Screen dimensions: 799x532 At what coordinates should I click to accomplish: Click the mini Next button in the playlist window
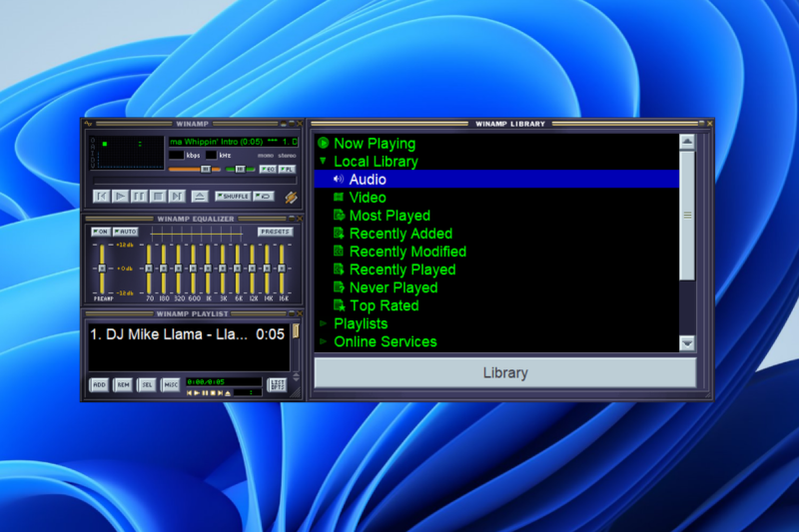[x=220, y=393]
